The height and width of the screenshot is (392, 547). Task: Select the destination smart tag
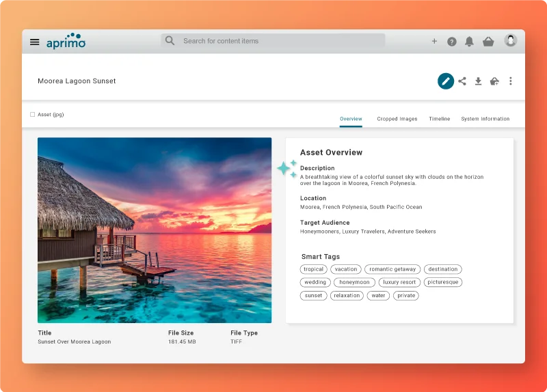(442, 269)
